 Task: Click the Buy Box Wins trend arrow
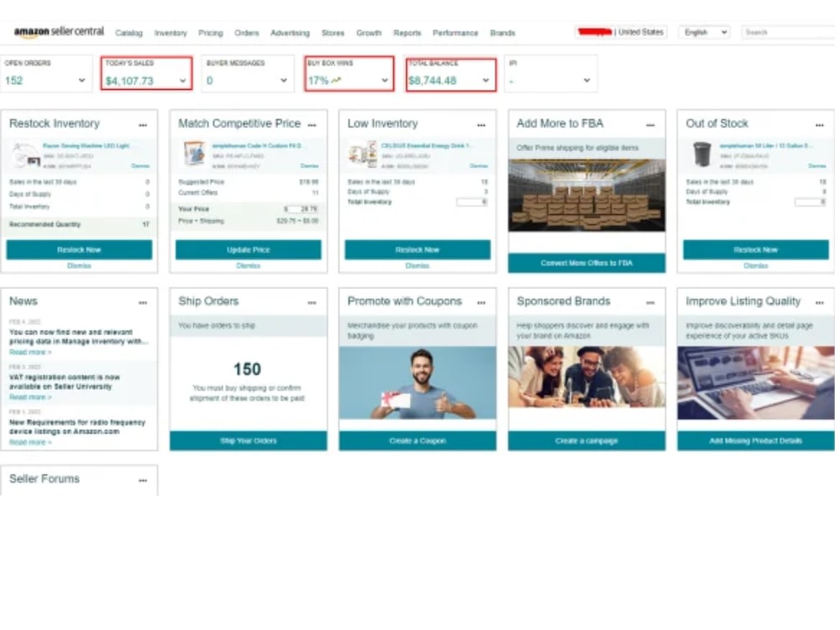click(x=336, y=81)
